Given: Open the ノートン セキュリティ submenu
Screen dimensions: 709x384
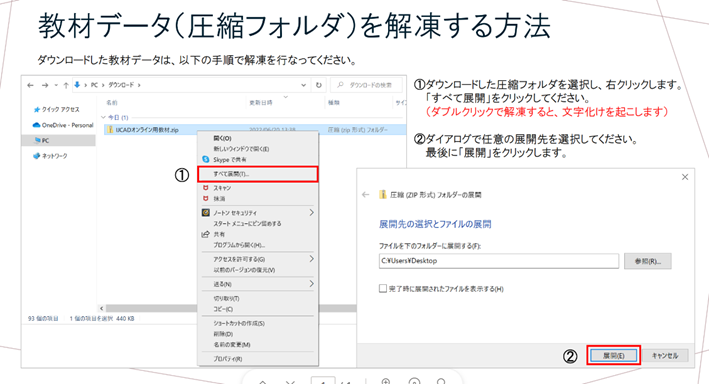Looking at the screenshot, I should 258,213.
